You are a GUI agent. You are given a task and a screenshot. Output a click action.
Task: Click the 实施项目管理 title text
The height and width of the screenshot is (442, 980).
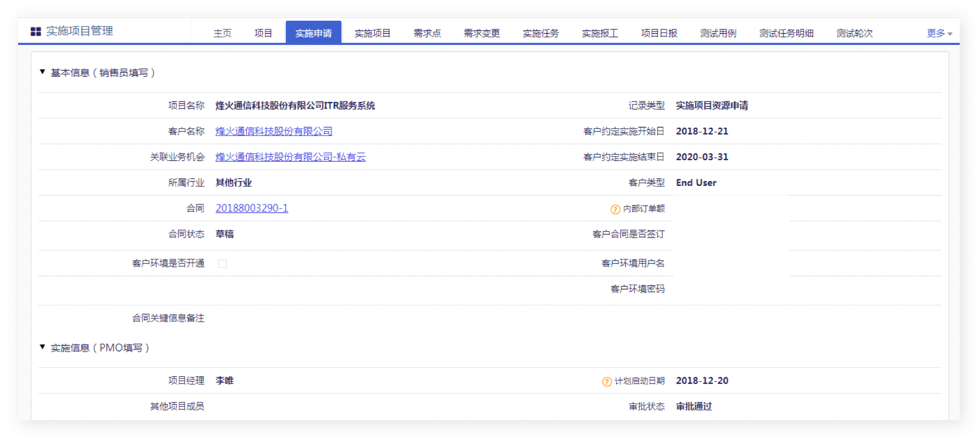point(80,31)
